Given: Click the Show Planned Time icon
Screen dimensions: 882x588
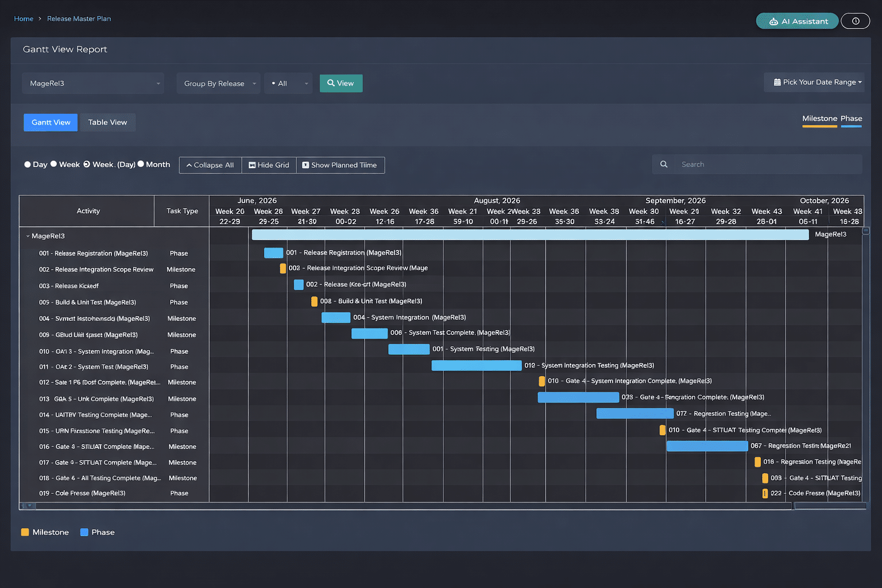Looking at the screenshot, I should pos(305,165).
